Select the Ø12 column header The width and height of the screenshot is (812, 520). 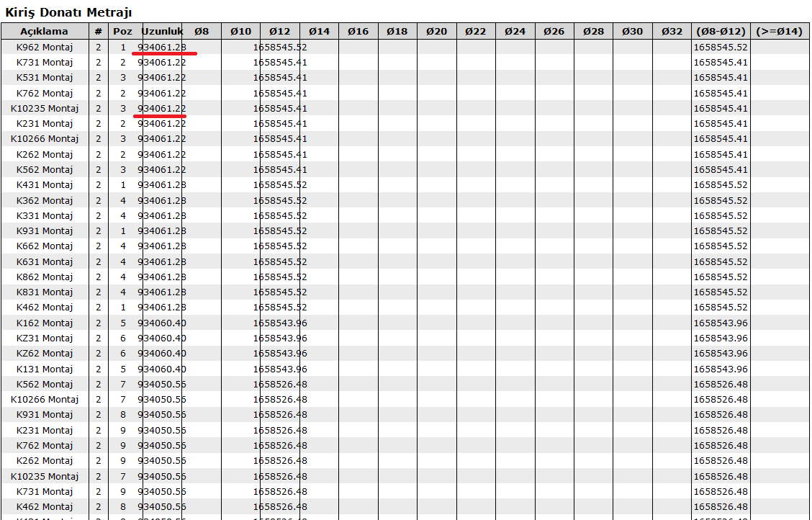click(280, 32)
